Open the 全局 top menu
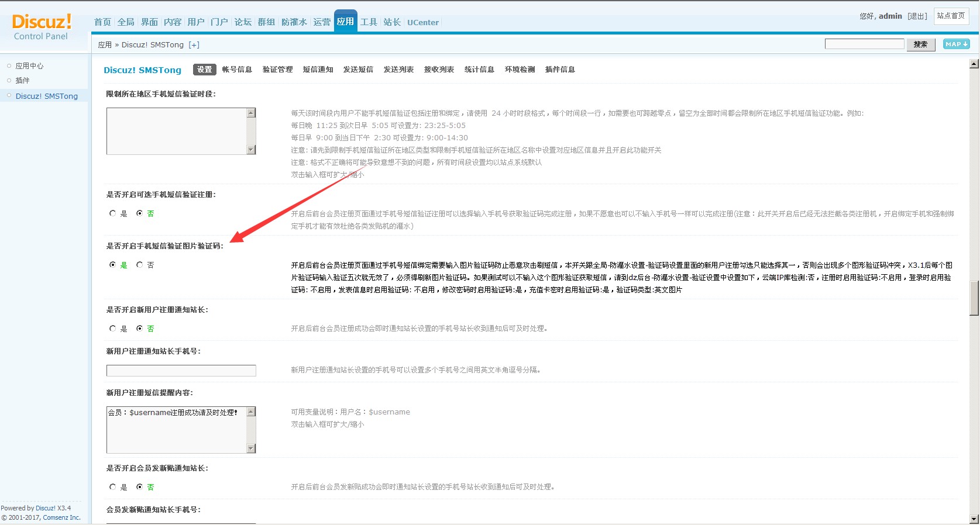 (x=126, y=22)
